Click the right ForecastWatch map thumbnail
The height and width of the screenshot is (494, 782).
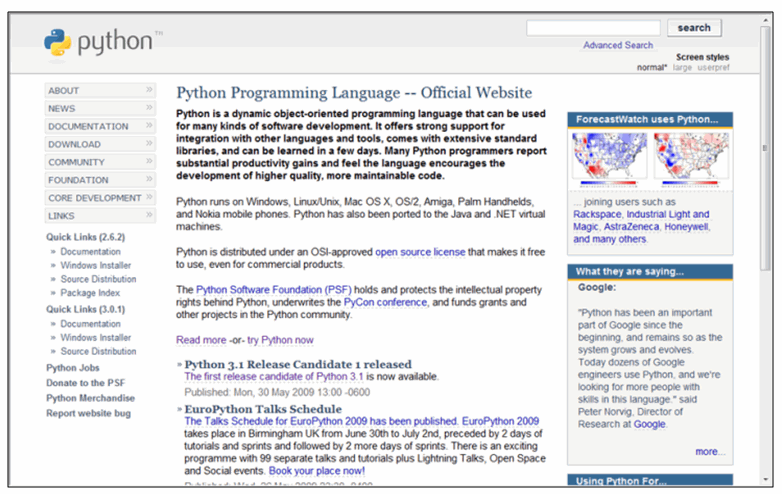pyautogui.click(x=691, y=157)
